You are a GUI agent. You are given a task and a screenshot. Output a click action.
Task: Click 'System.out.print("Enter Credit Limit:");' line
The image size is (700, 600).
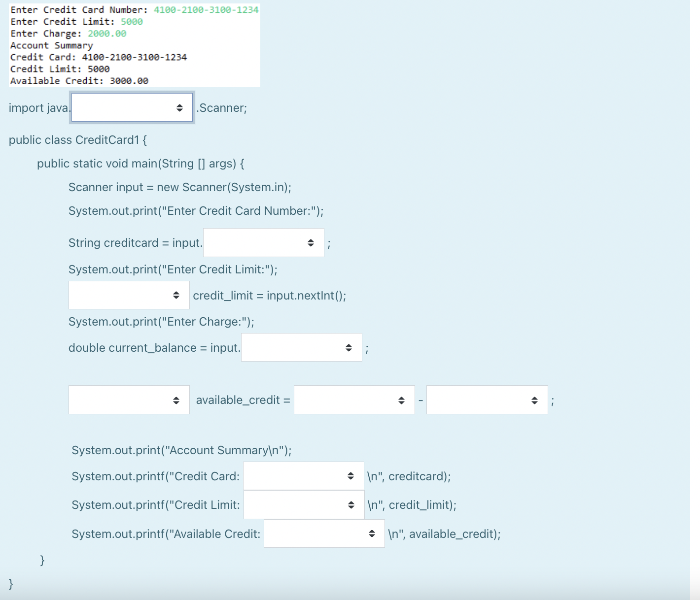point(173,269)
